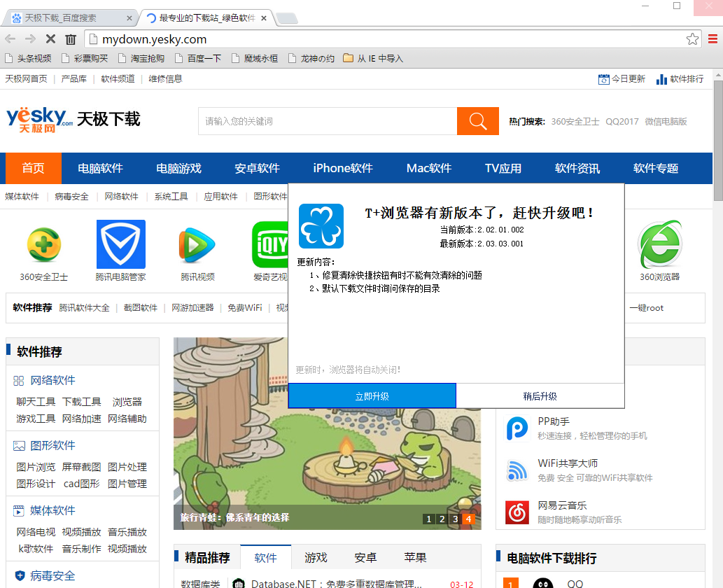Screen dimensions: 723x588
Task: Click the 网络软件 category icon in sidebar
Action: coord(18,381)
